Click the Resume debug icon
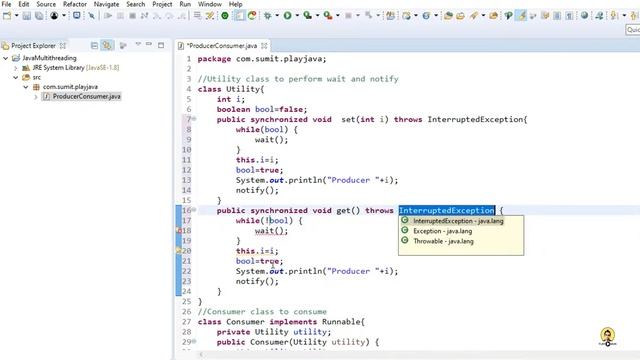This screenshot has height=360, width=640. click(108, 16)
